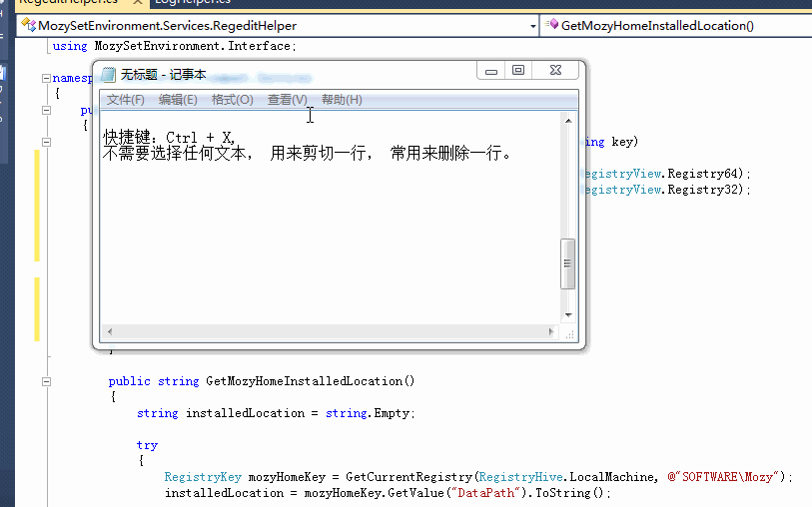
Task: Click 'RegistryKey mozyHomeKey' declaration line
Action: pyautogui.click(x=478, y=477)
